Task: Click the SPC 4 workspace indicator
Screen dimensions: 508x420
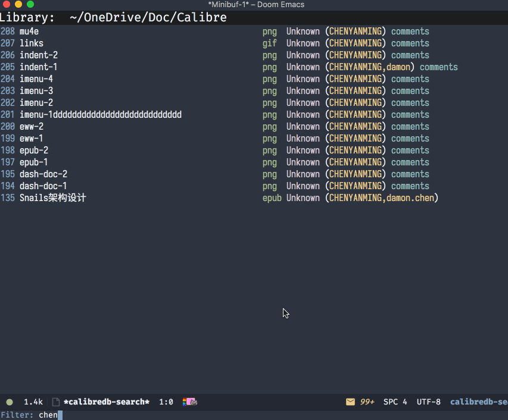Action: (x=394, y=402)
